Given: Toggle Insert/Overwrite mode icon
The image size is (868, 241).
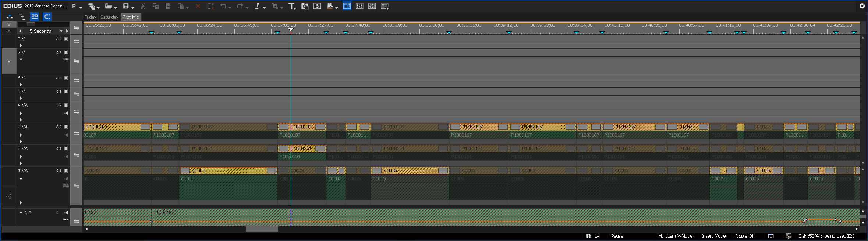Looking at the screenshot, I should coord(10,17).
